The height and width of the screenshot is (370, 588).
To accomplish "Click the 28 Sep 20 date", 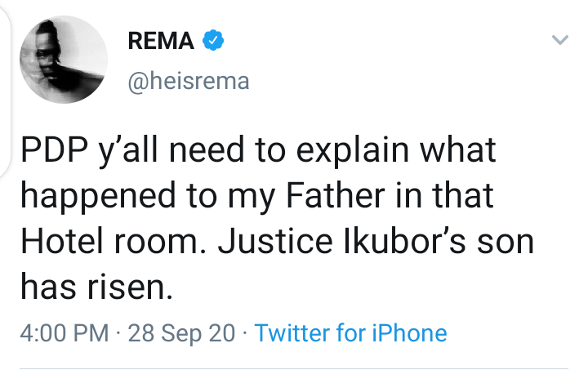I will coord(181,333).
